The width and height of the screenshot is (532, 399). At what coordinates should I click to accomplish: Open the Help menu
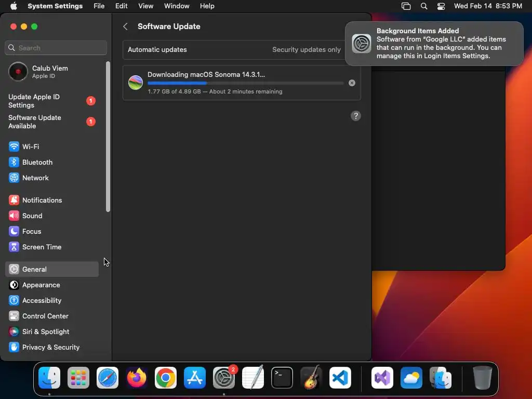point(207,6)
